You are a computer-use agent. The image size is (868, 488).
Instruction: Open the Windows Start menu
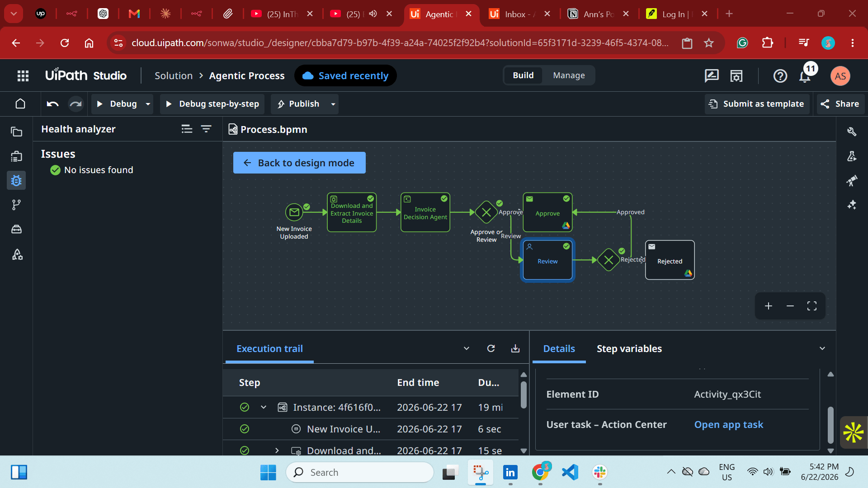(x=268, y=472)
